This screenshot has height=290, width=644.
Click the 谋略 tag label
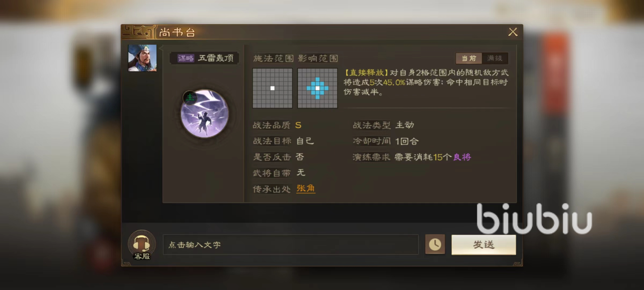coord(186,58)
